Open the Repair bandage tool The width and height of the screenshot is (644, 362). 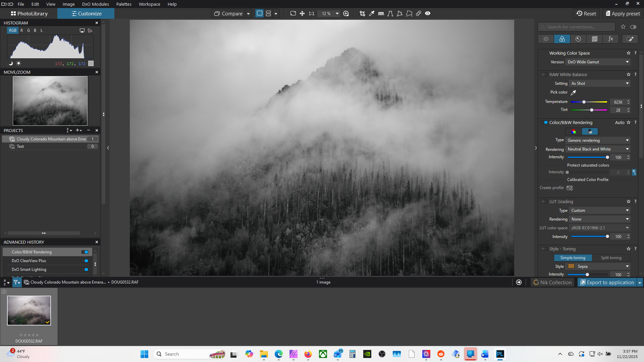pyautogui.click(x=419, y=13)
